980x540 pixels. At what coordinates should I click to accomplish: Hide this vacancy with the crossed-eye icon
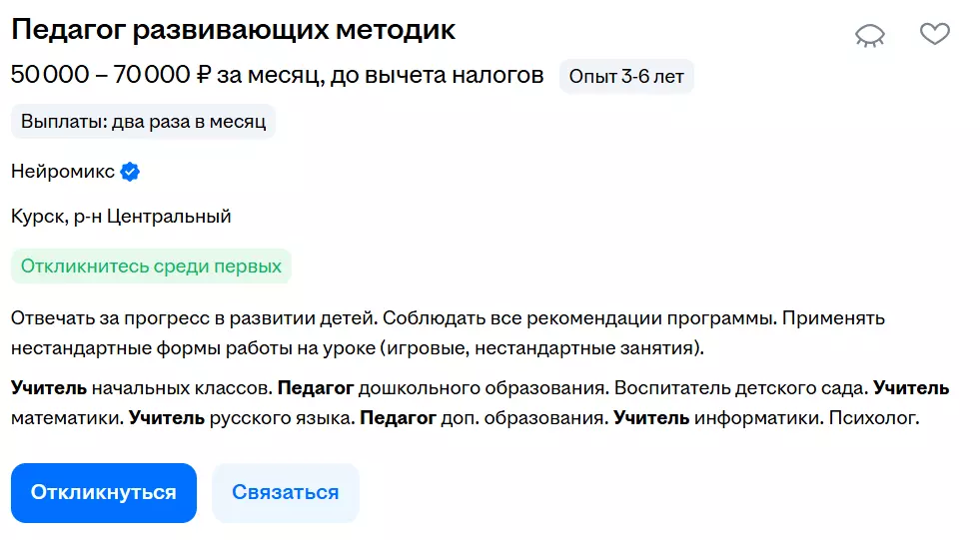click(870, 36)
